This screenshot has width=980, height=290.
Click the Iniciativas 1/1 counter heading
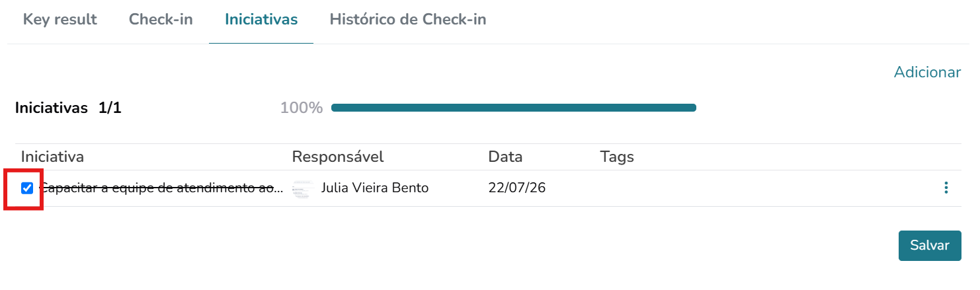pyautogui.click(x=68, y=108)
